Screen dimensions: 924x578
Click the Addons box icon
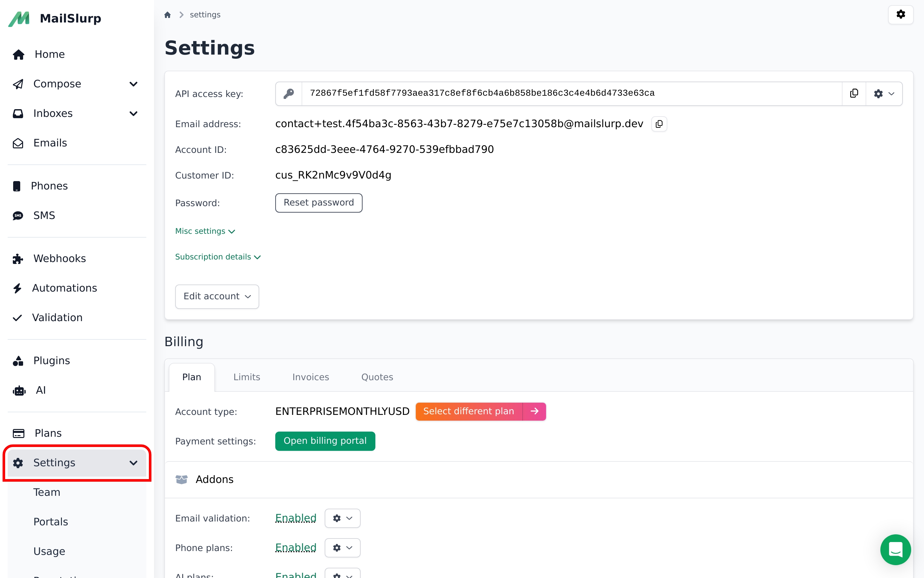(x=181, y=479)
